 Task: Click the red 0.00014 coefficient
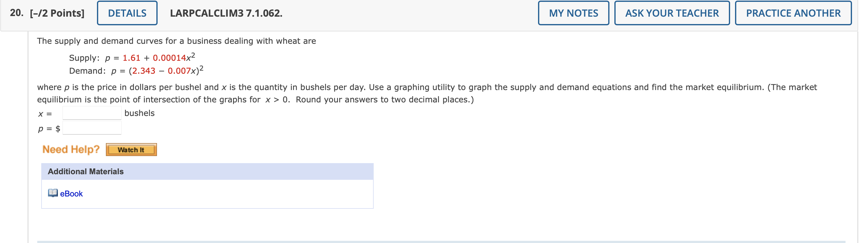click(x=170, y=58)
